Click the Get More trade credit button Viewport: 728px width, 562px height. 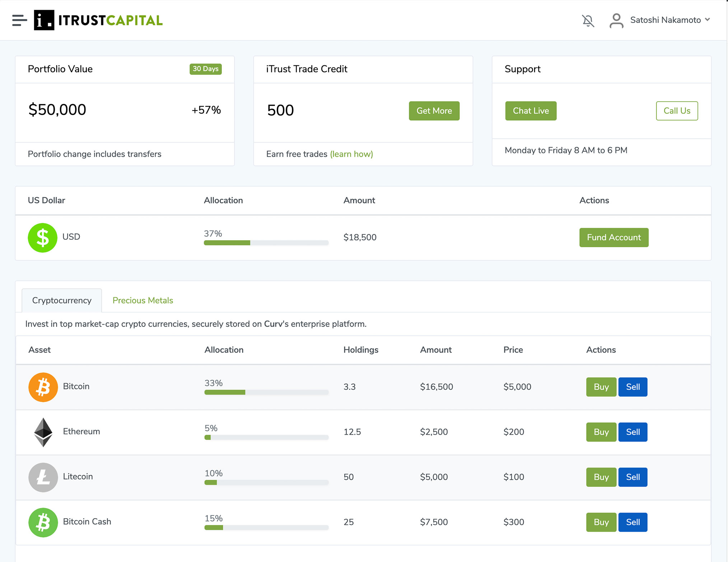[x=434, y=111]
